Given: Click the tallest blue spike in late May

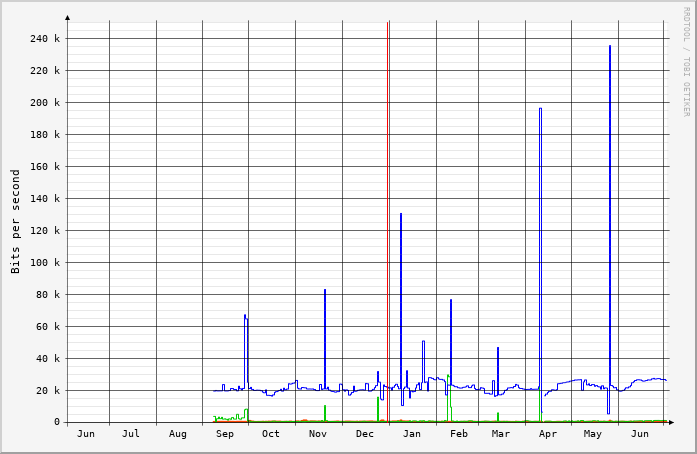Looking at the screenshot, I should point(610,218).
